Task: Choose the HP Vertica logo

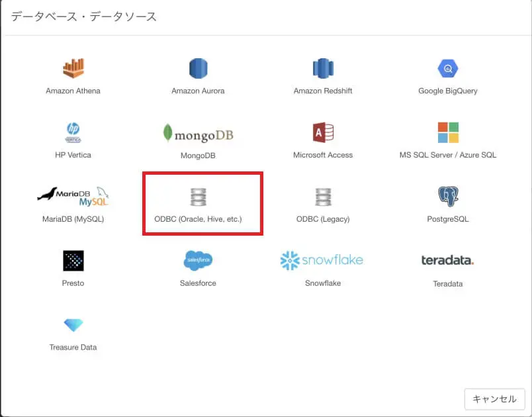Action: point(73,132)
